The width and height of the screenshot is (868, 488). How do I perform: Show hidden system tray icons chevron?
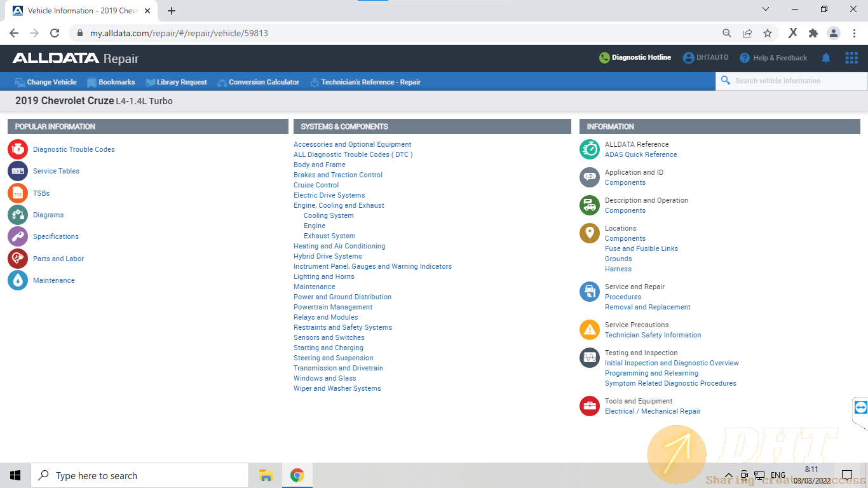(728, 475)
